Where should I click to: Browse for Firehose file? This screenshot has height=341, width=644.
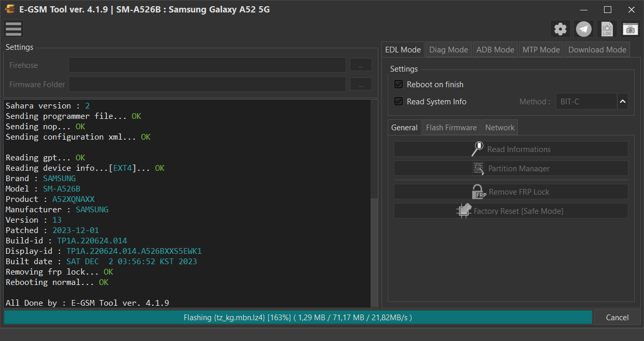361,65
